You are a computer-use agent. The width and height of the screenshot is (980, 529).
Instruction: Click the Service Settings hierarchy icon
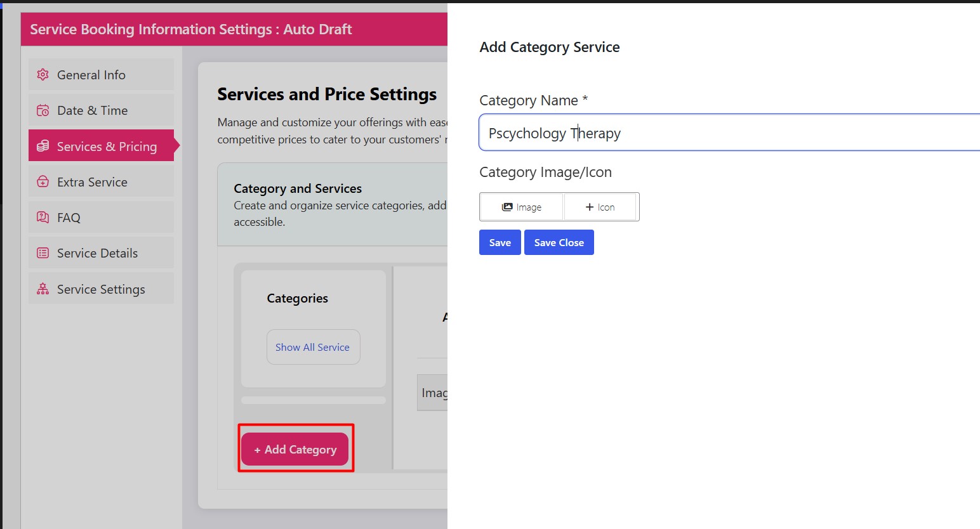pyautogui.click(x=43, y=289)
